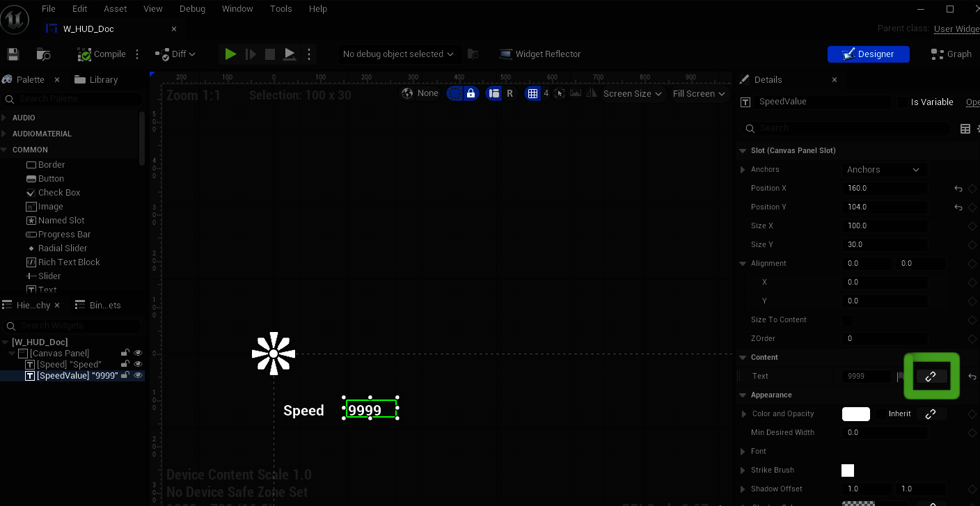Viewport: 980px width, 506px height.
Task: Toggle grid snapping in designer toolbar
Action: (x=532, y=93)
